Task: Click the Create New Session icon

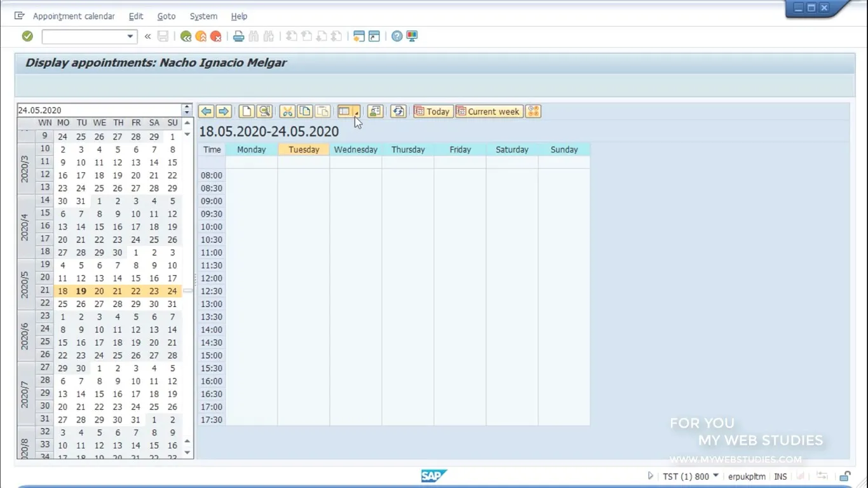Action: click(359, 36)
